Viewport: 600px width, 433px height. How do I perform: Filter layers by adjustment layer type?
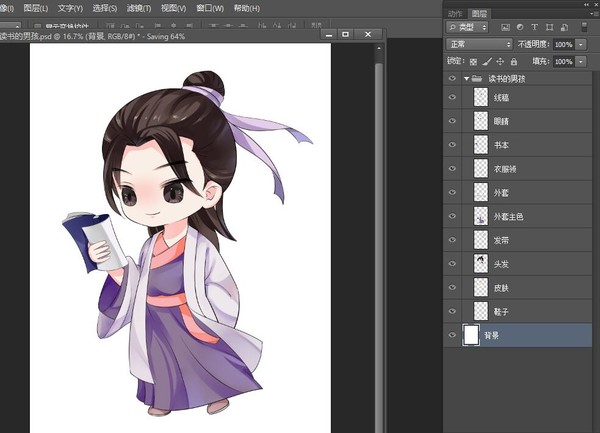coord(520,27)
